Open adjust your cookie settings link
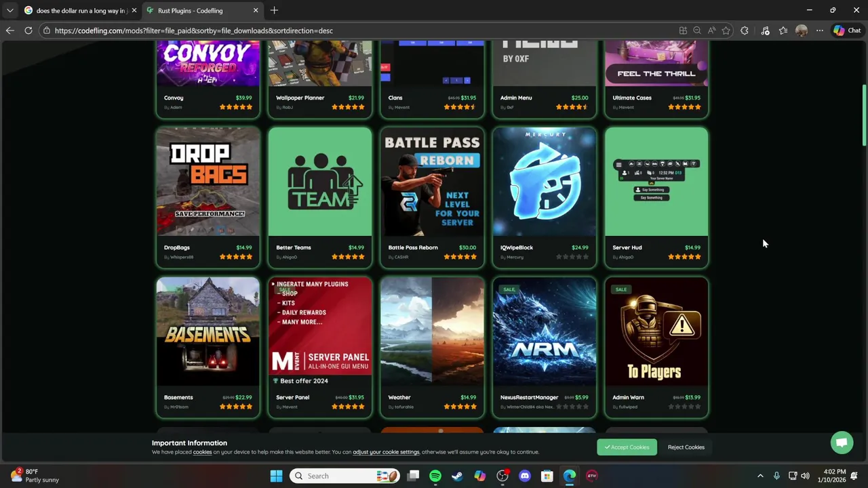This screenshot has height=488, width=868. click(x=386, y=452)
